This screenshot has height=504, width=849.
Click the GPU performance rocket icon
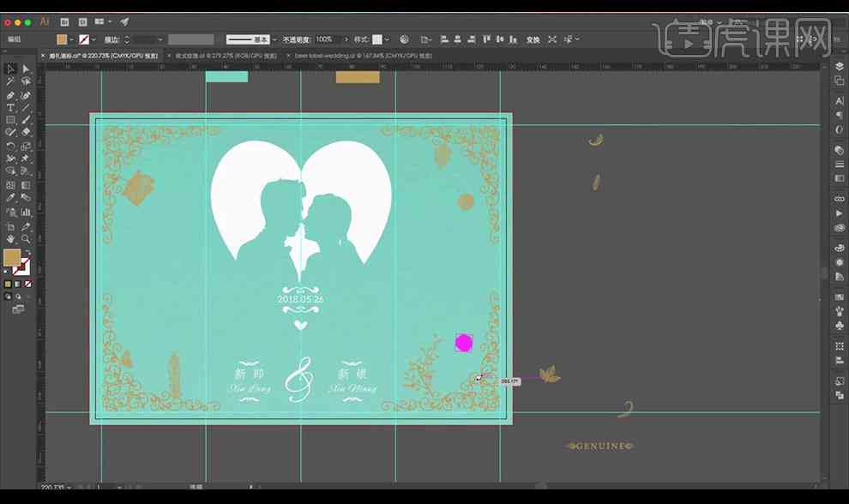pos(124,22)
